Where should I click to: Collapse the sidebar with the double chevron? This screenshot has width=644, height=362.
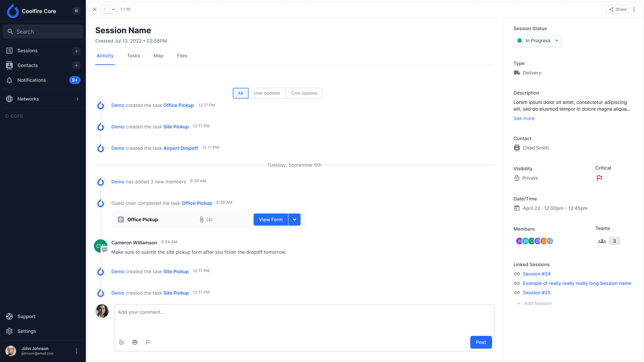click(76, 11)
